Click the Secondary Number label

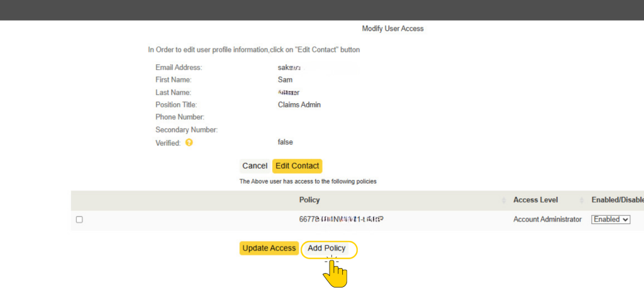click(186, 130)
